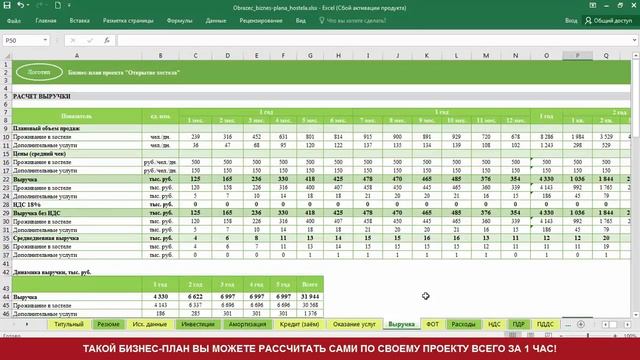640x360 pixels.
Task: Click the Undo arrow icon
Action: [20, 5]
